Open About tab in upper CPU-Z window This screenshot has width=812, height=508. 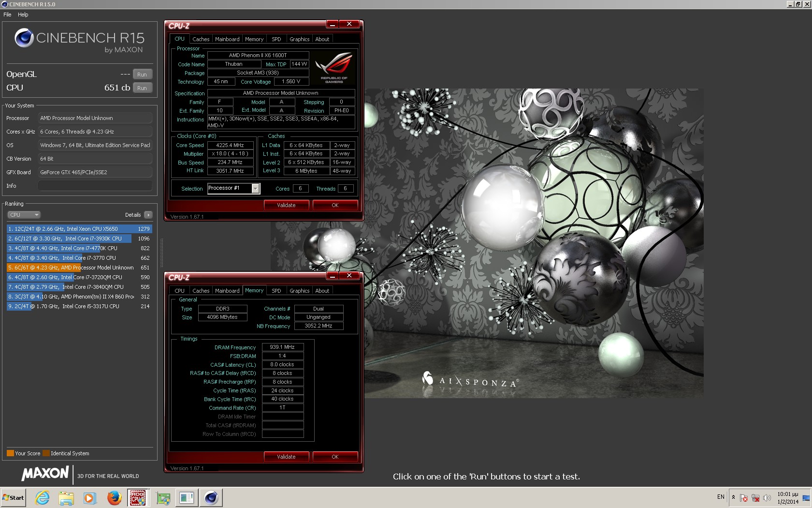[322, 39]
